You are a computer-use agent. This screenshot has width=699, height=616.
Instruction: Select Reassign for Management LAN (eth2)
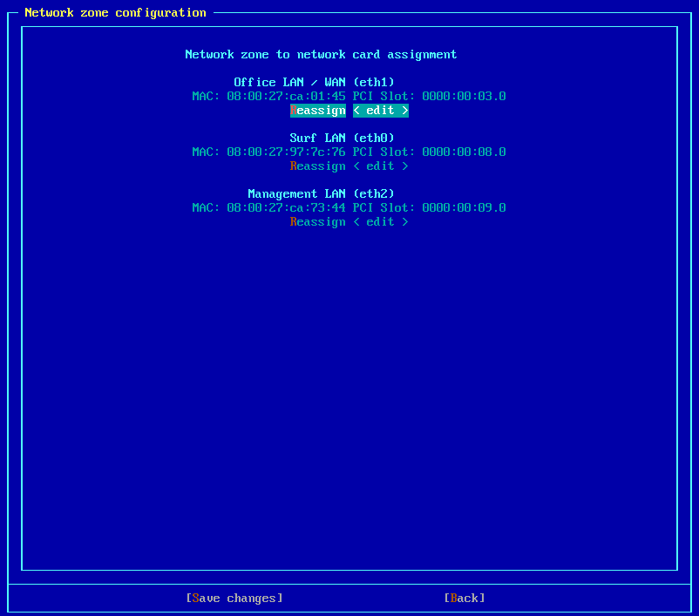[x=318, y=222]
